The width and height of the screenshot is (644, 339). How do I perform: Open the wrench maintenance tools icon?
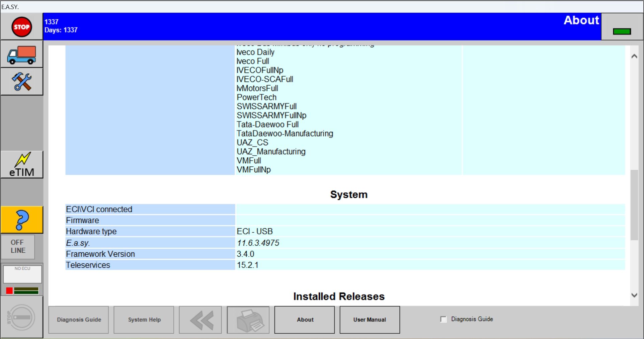tap(21, 81)
